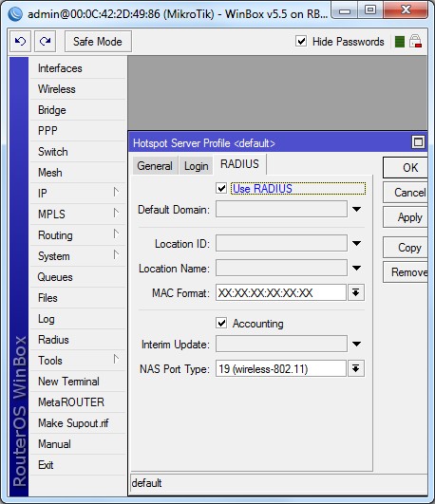This screenshot has height=504, width=435.
Task: Click the NAS Port Type value field
Action: pos(281,368)
